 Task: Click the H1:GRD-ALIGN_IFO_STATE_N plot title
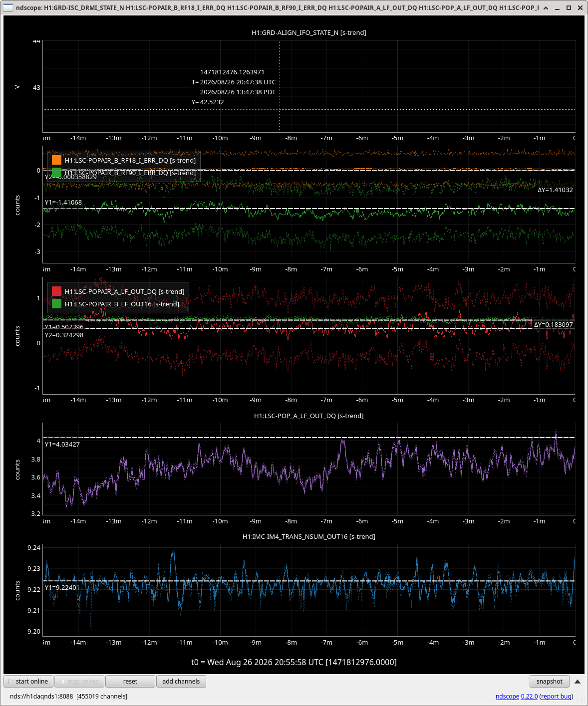(308, 32)
